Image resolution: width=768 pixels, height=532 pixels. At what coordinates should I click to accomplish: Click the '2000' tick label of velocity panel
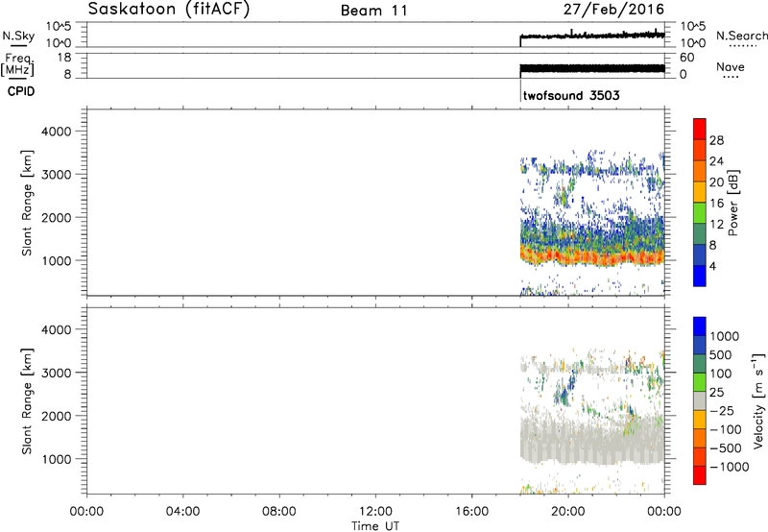57,416
